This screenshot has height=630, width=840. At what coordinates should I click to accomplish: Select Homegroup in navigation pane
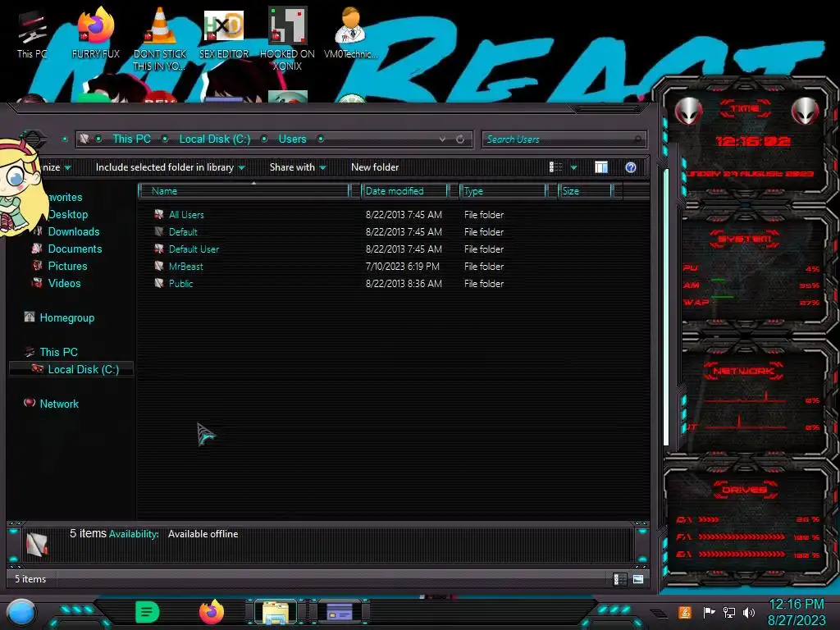pyautogui.click(x=67, y=318)
